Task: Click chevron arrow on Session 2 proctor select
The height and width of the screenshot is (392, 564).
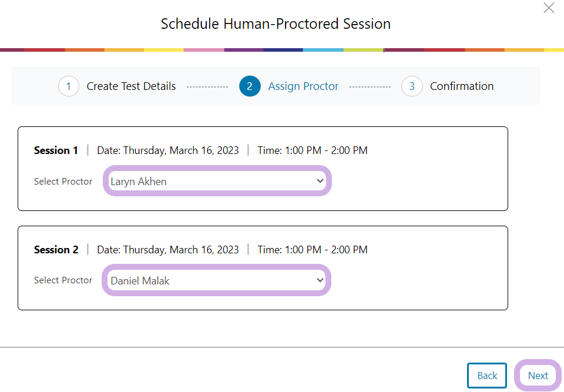Action: pyautogui.click(x=320, y=280)
